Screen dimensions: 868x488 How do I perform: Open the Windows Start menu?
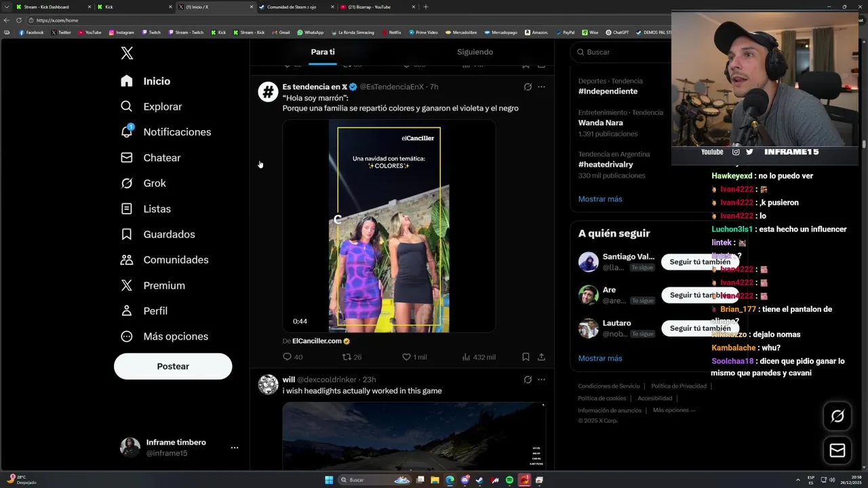(329, 480)
